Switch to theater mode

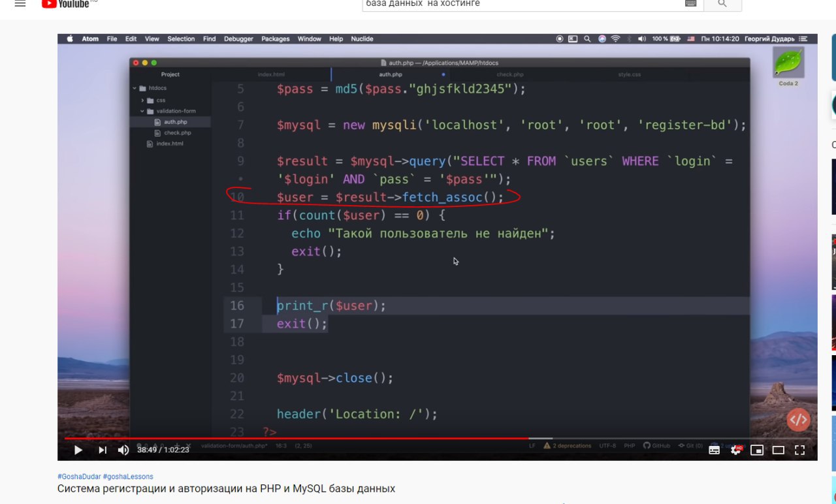coord(778,450)
